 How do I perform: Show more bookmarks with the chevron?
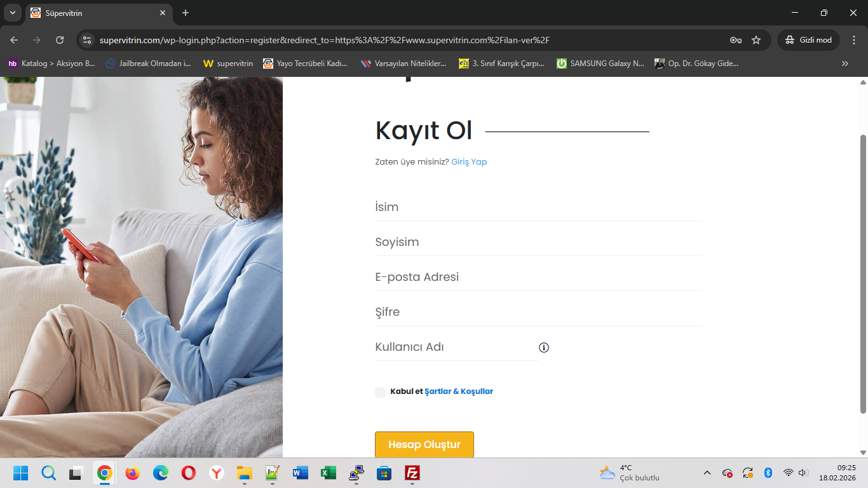pos(844,64)
